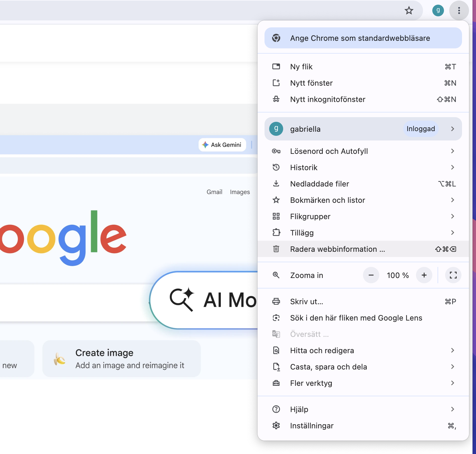
Task: Select Ny flik menu item
Action: [363, 66]
